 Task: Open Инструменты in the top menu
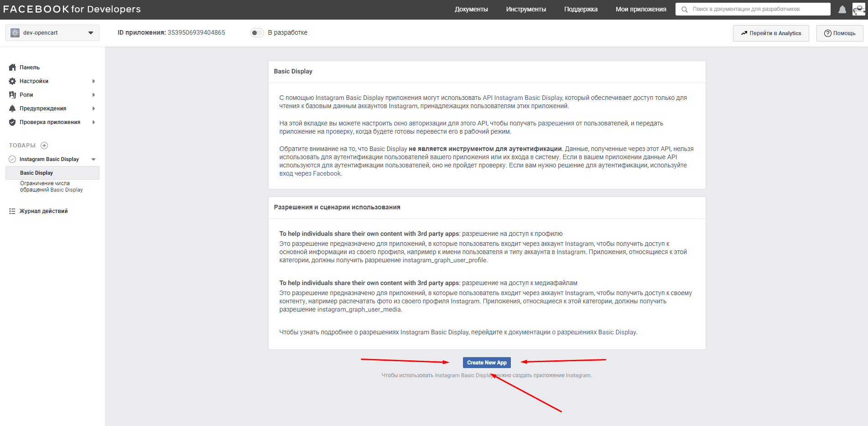pos(526,9)
